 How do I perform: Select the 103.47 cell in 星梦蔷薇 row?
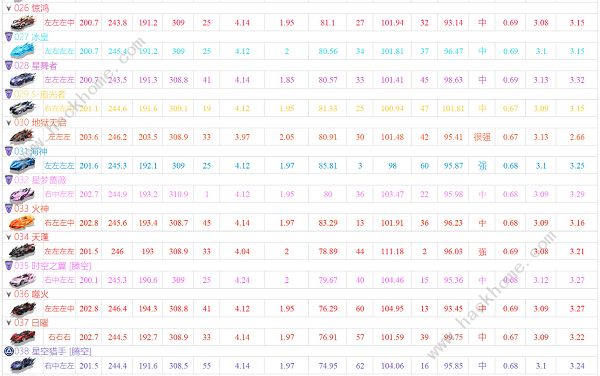(392, 194)
